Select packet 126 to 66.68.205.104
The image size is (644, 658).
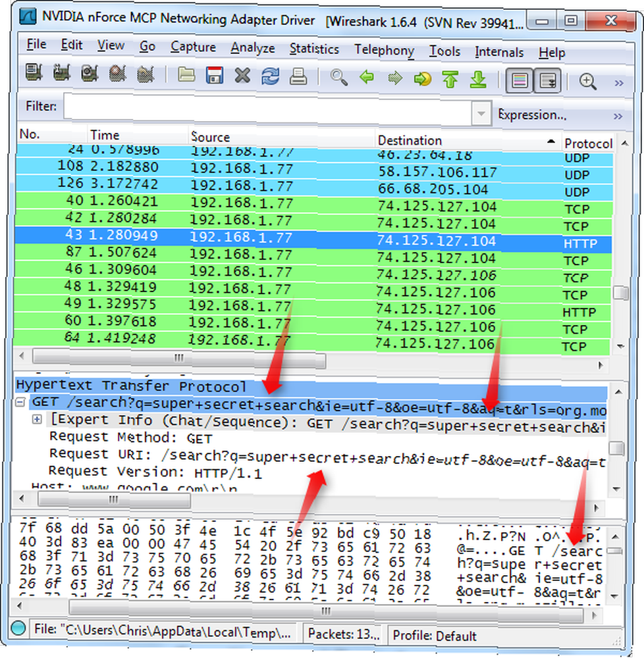(314, 187)
